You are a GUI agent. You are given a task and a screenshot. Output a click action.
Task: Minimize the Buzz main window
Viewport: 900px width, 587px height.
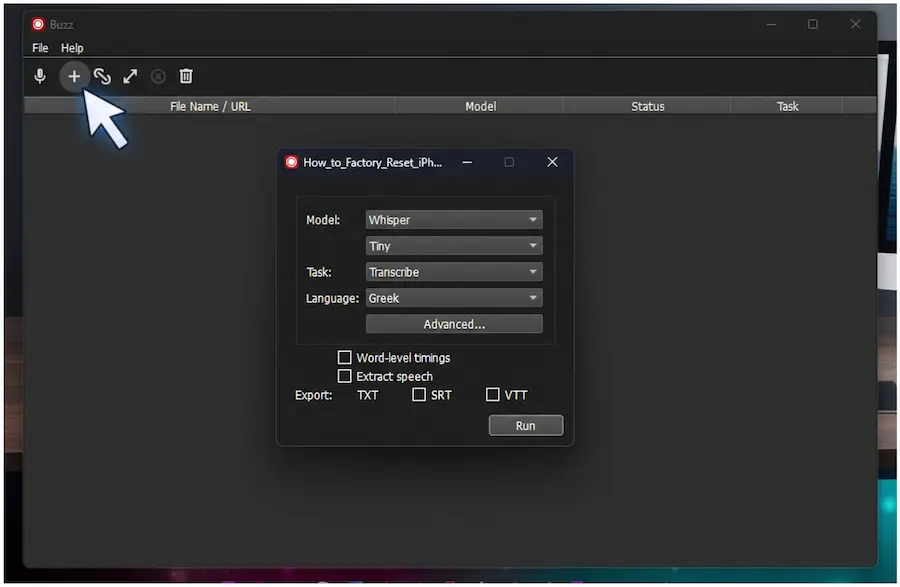pos(771,24)
